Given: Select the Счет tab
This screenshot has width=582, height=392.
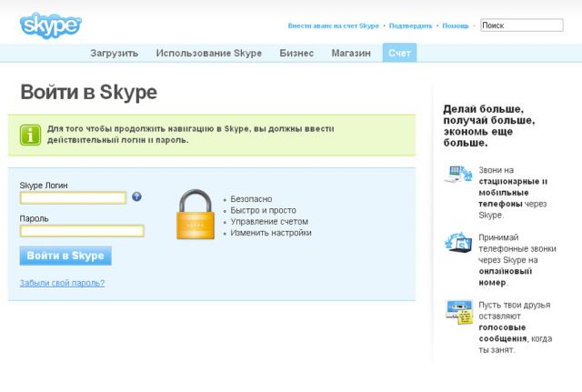Looking at the screenshot, I should coord(399,53).
